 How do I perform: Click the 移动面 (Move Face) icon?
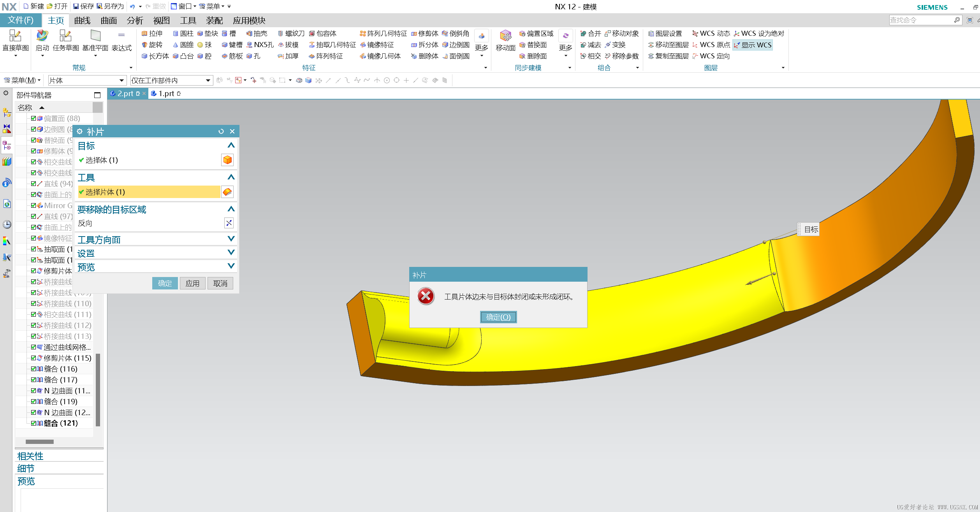pyautogui.click(x=505, y=36)
